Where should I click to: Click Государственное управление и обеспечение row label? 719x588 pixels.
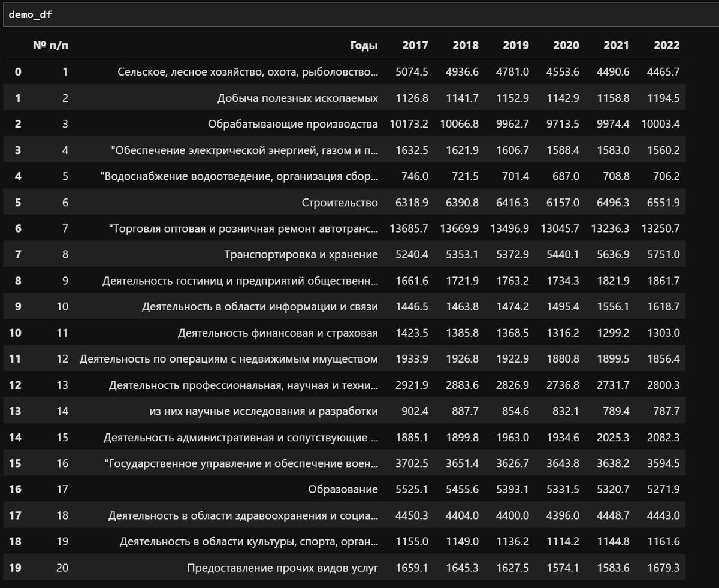pos(241,463)
